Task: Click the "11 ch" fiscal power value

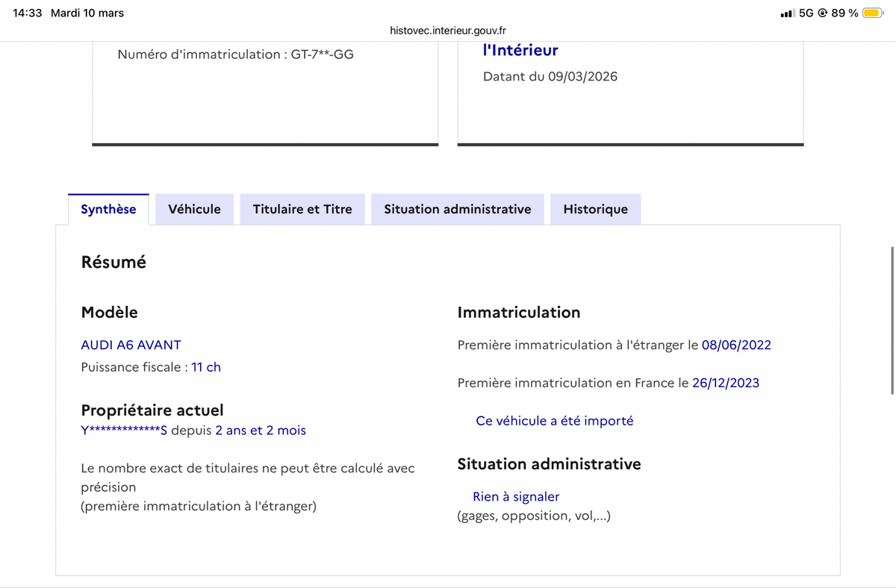Action: (x=206, y=367)
